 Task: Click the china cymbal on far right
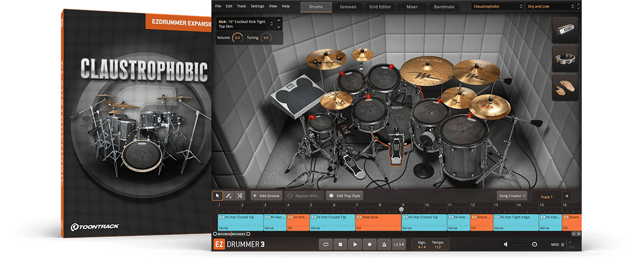(490, 106)
